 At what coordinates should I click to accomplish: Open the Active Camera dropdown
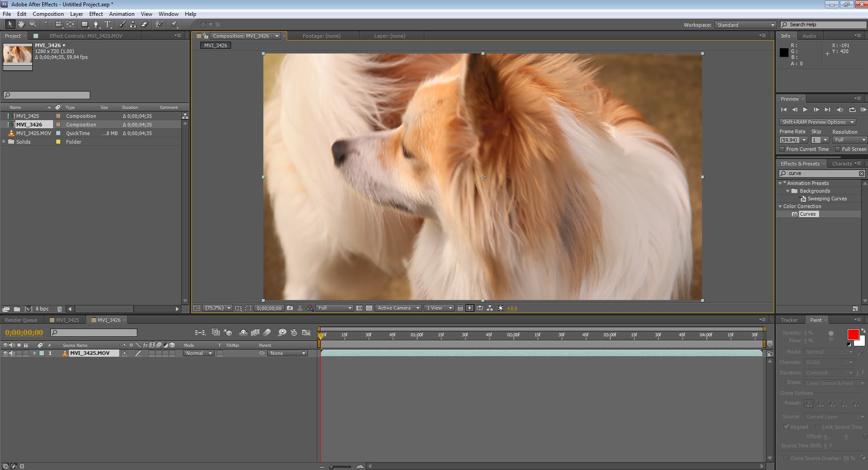398,308
